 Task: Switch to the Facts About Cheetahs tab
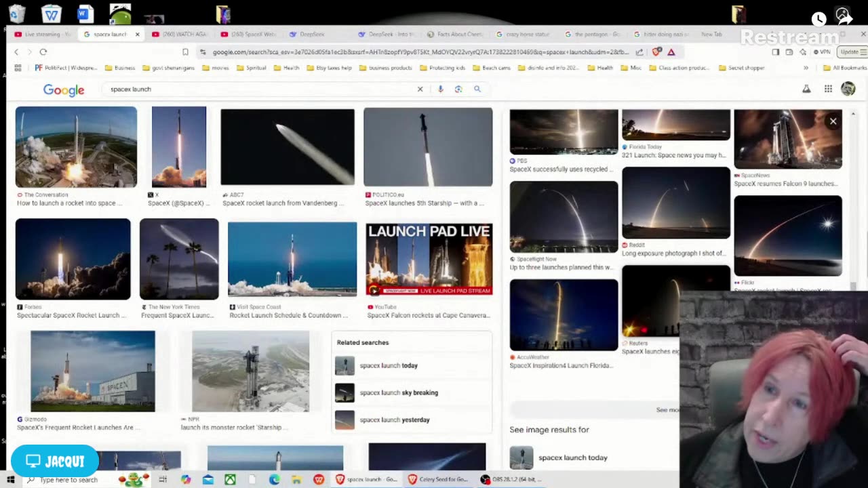point(454,34)
